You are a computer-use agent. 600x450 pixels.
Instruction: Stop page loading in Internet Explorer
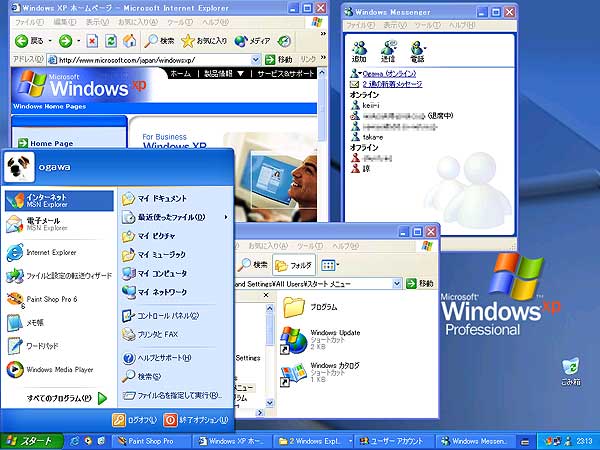(x=92, y=41)
